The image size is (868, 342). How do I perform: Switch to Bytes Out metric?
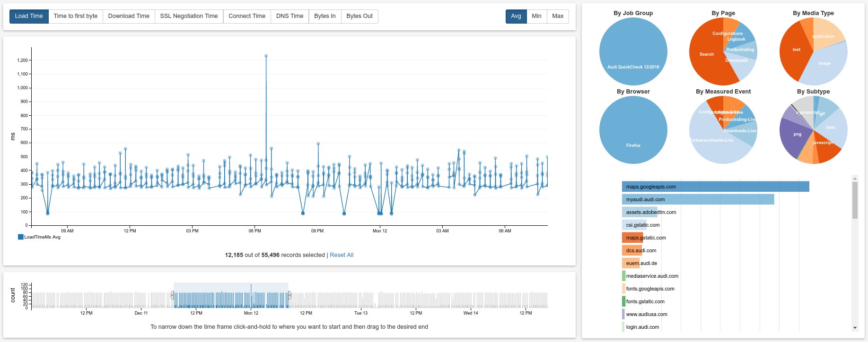tap(359, 16)
